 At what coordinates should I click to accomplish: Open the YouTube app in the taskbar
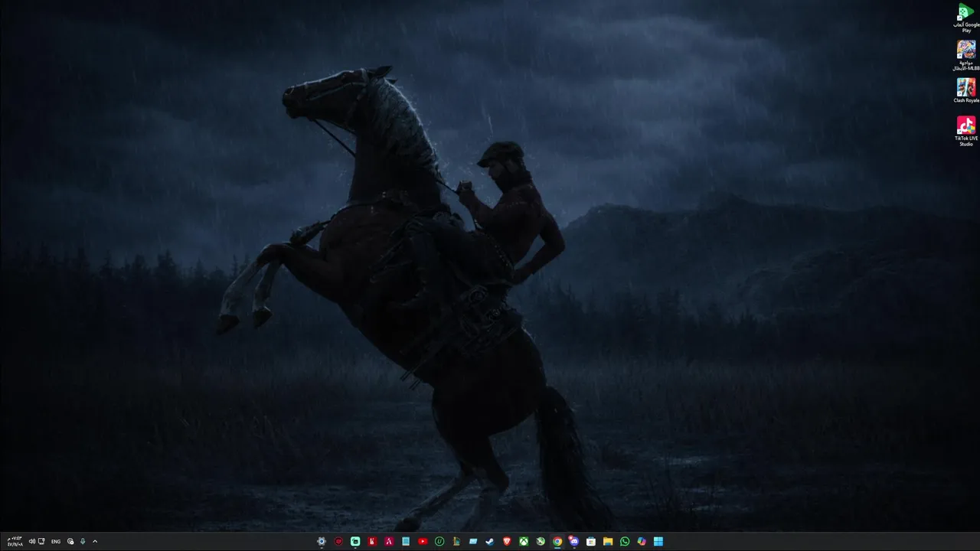[x=423, y=541]
